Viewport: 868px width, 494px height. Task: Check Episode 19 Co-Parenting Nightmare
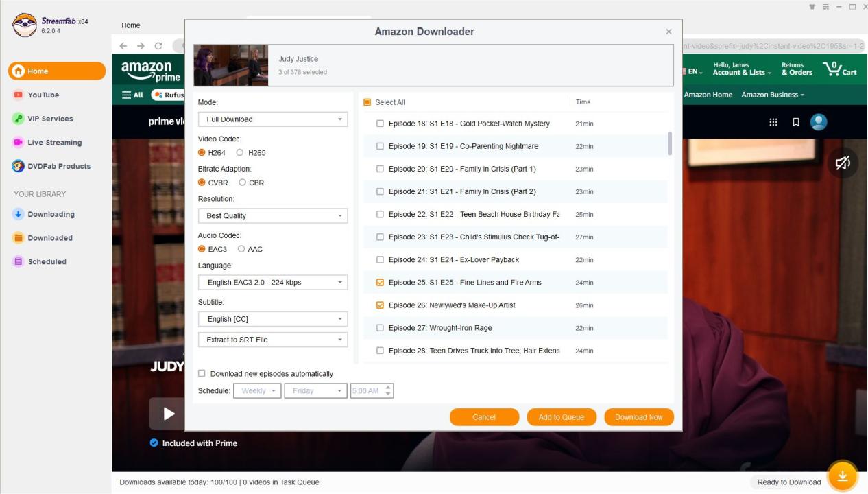pos(380,146)
